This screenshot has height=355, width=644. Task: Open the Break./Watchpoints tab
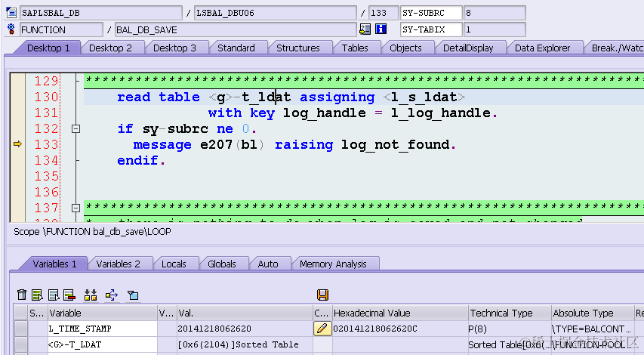[616, 48]
